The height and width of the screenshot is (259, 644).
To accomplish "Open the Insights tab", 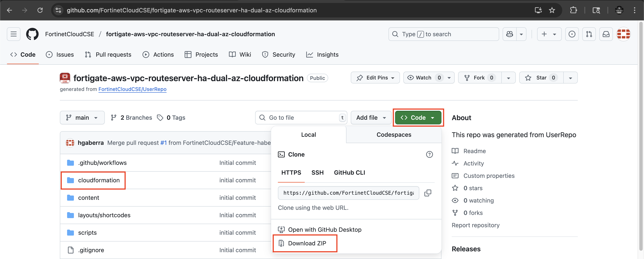I will coord(322,55).
